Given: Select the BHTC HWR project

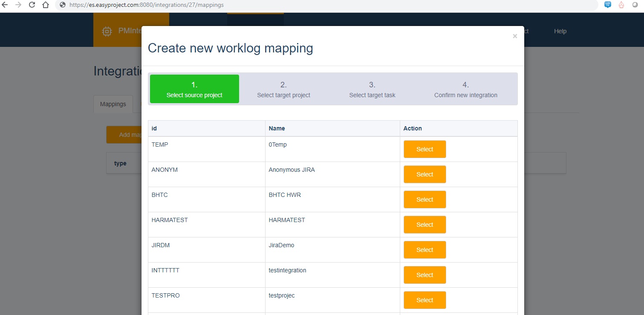Looking at the screenshot, I should 425,199.
